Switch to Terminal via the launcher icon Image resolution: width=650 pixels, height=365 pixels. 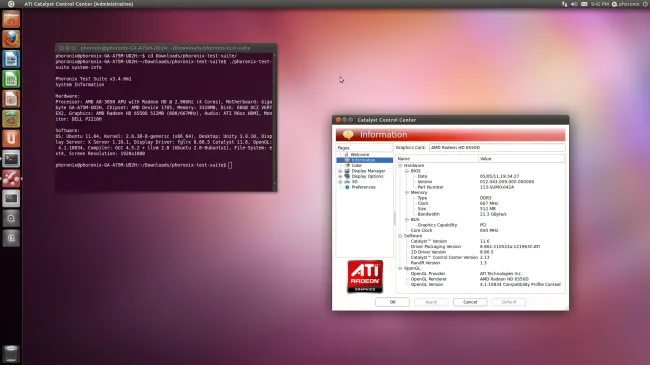[11, 158]
